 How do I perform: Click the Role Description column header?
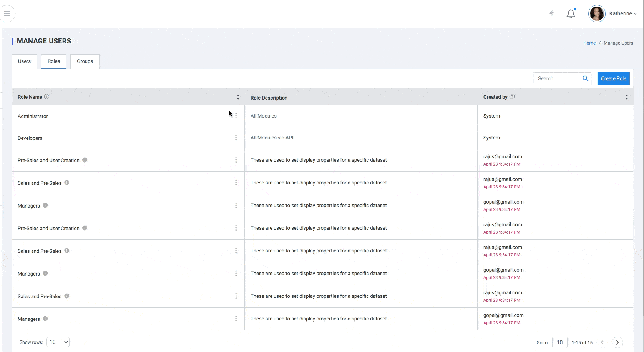coord(269,98)
